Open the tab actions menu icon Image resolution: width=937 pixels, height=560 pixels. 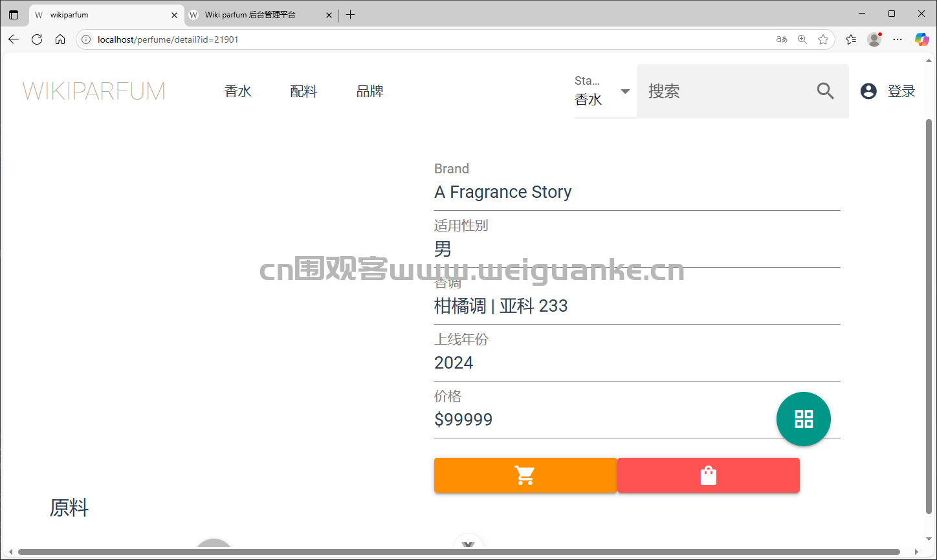pos(14,14)
